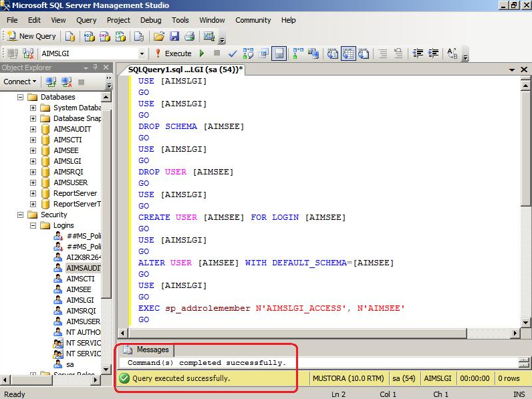Click the Print icon in toolbar

190,36
